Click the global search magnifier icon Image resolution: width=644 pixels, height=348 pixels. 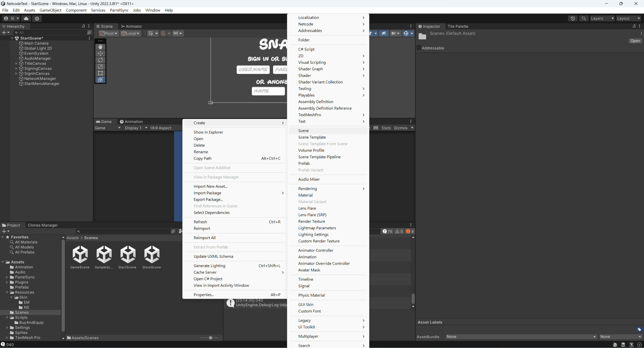pos(583,18)
